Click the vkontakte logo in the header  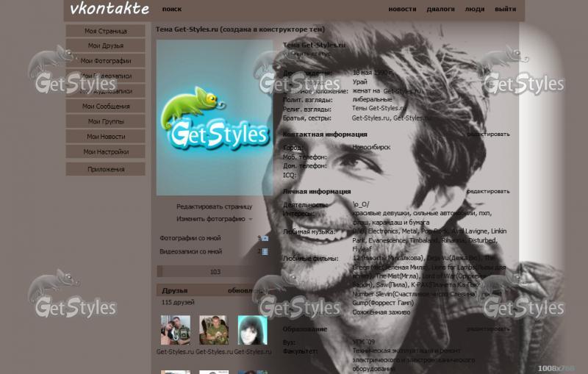point(109,10)
